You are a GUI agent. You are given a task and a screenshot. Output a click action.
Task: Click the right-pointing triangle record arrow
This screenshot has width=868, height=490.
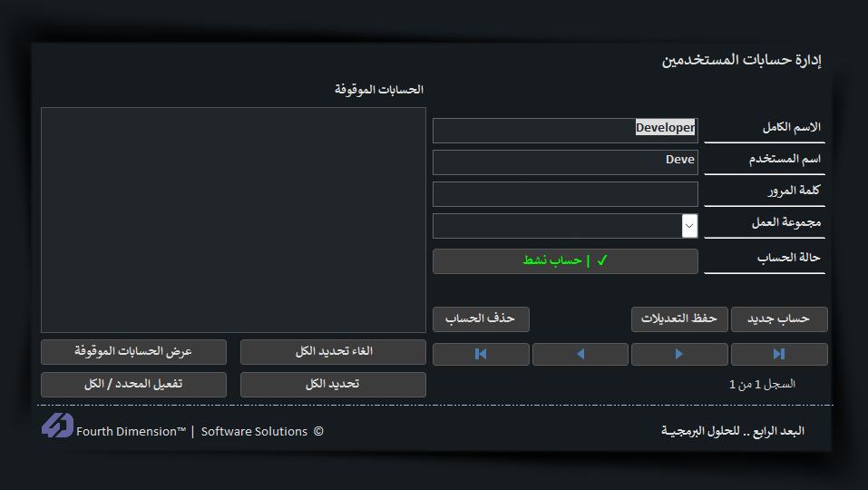[679, 354]
